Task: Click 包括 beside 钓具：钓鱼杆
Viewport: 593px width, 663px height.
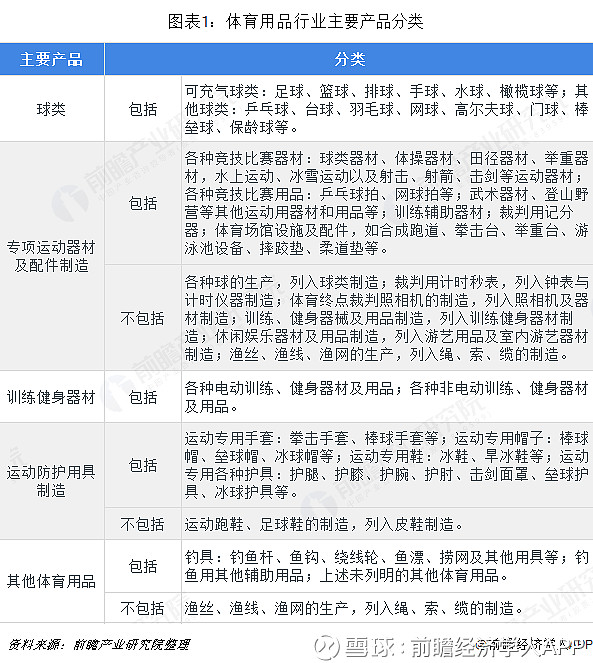Action: click(143, 566)
